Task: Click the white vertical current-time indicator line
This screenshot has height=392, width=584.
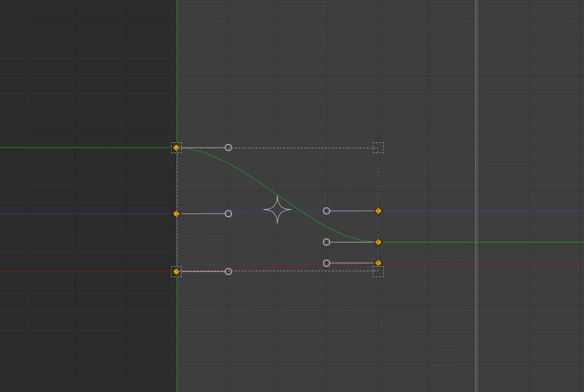Action: click(477, 196)
